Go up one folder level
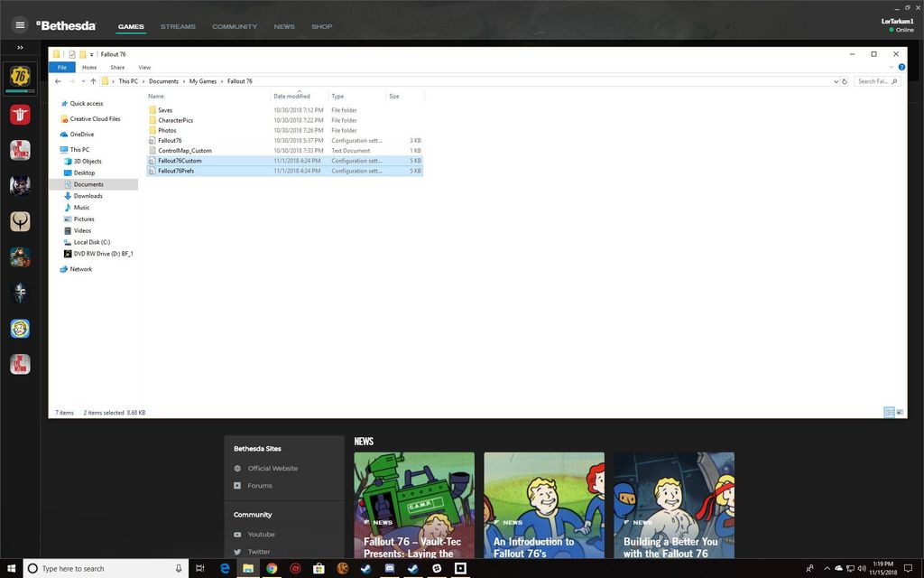The width and height of the screenshot is (924, 578). click(93, 81)
